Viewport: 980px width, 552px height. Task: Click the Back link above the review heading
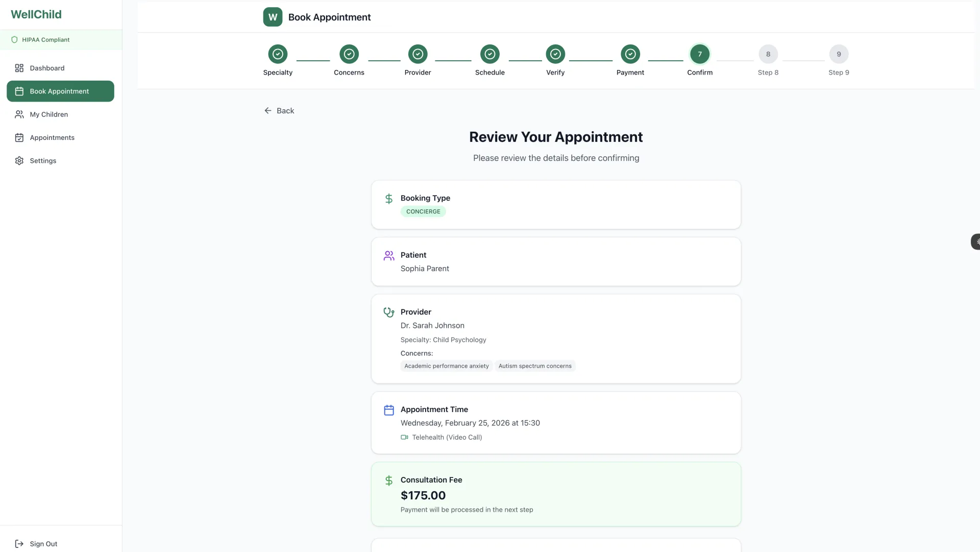pyautogui.click(x=279, y=110)
